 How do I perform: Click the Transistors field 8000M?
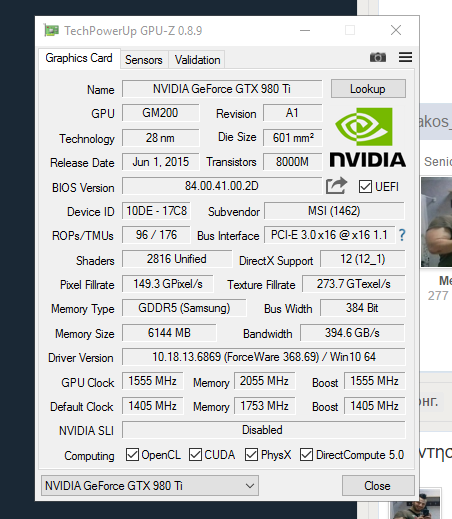293,162
